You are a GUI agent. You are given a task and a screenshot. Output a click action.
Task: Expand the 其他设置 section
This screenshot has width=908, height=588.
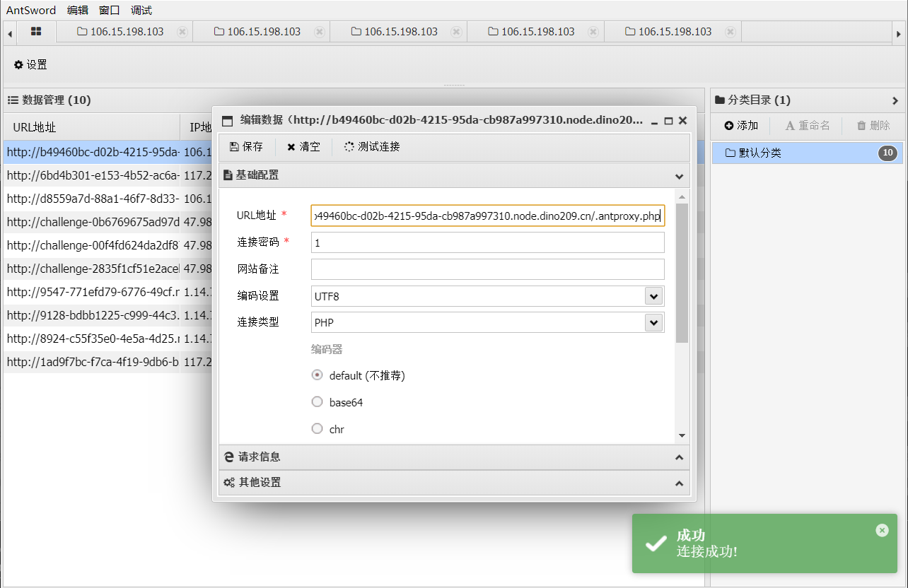(x=679, y=483)
